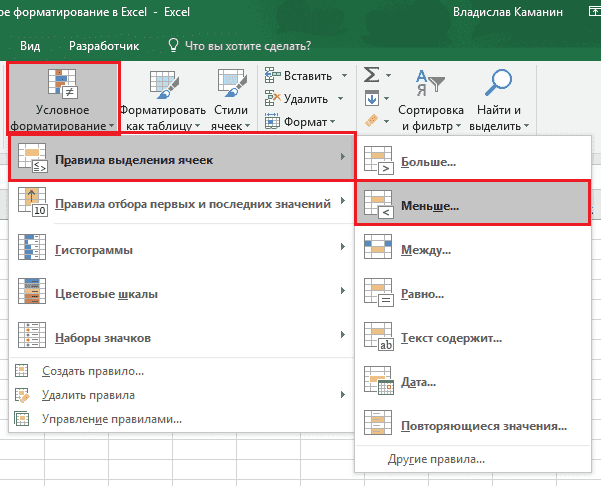
Task: Expand Правила отбора первых и последних значений submenu arrow
Action: pos(343,201)
